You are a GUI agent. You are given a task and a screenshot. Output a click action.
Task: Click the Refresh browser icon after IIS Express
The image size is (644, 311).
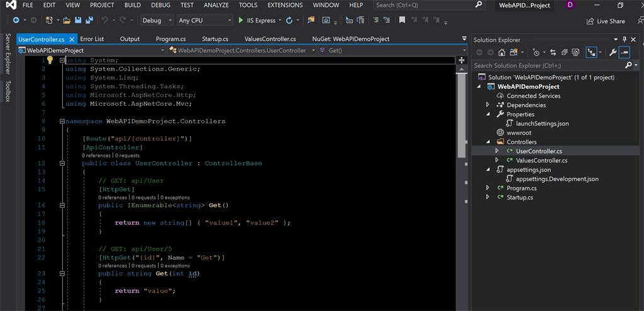click(x=289, y=20)
